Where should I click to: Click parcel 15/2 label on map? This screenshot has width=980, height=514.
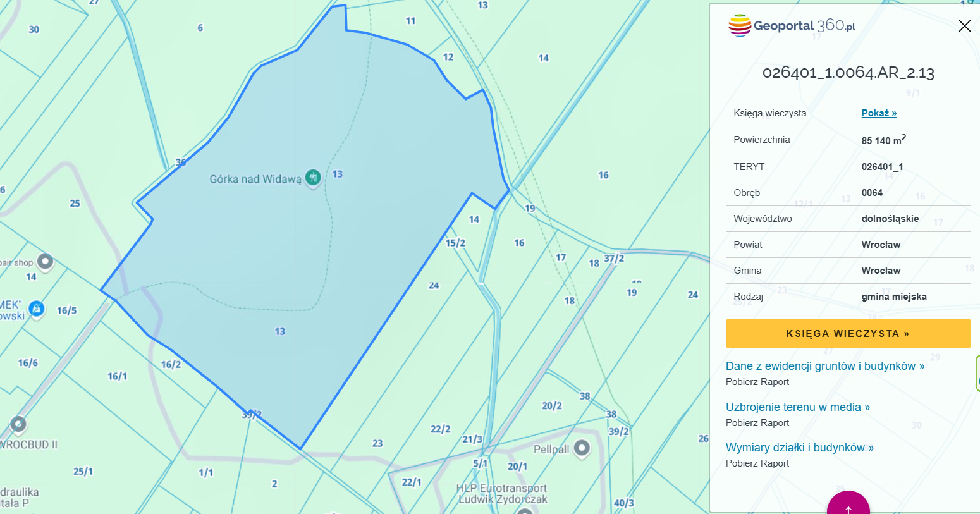455,243
